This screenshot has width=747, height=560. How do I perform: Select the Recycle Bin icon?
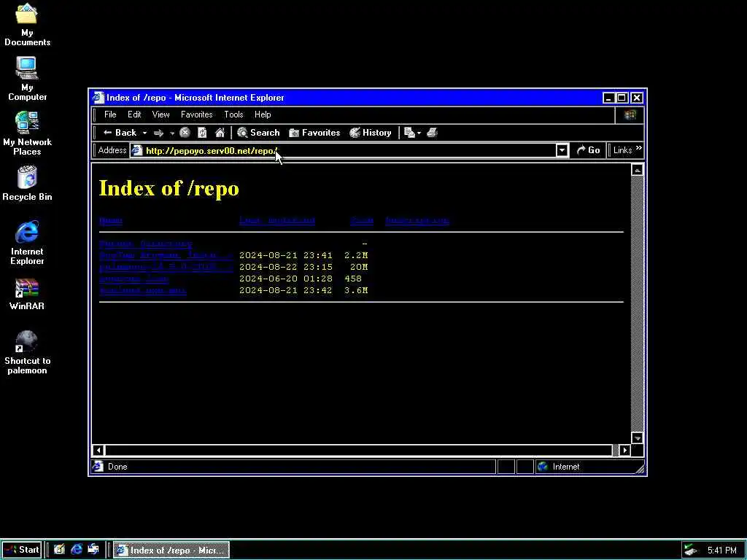[27, 184]
